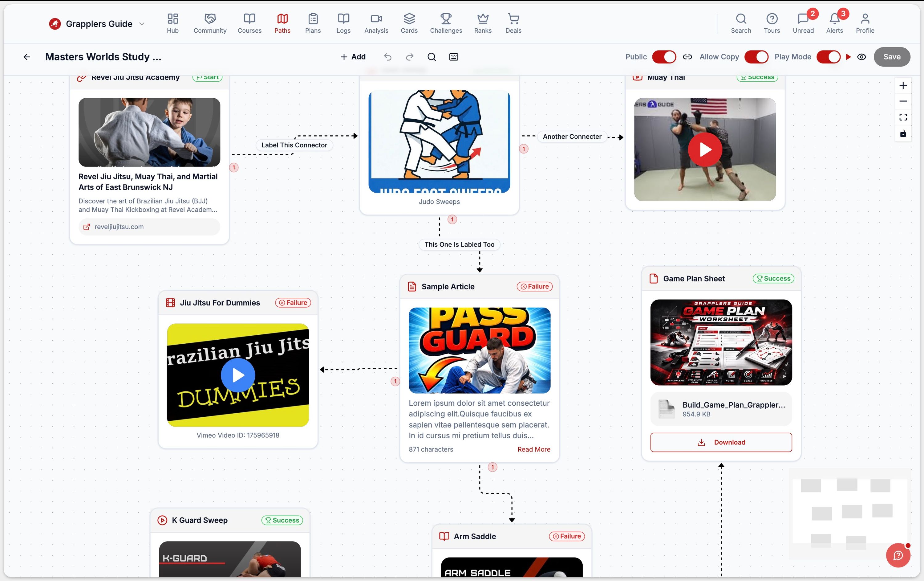The height and width of the screenshot is (581, 924).
Task: Download the Game Plan Sheet file
Action: [721, 442]
